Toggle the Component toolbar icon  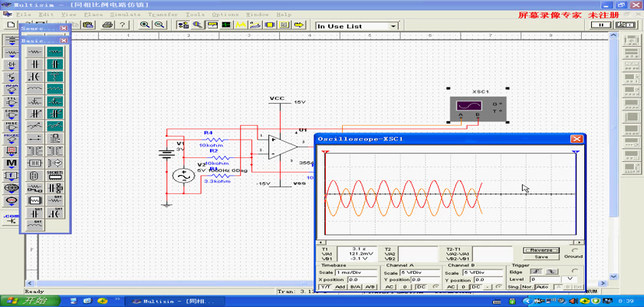click(x=183, y=25)
